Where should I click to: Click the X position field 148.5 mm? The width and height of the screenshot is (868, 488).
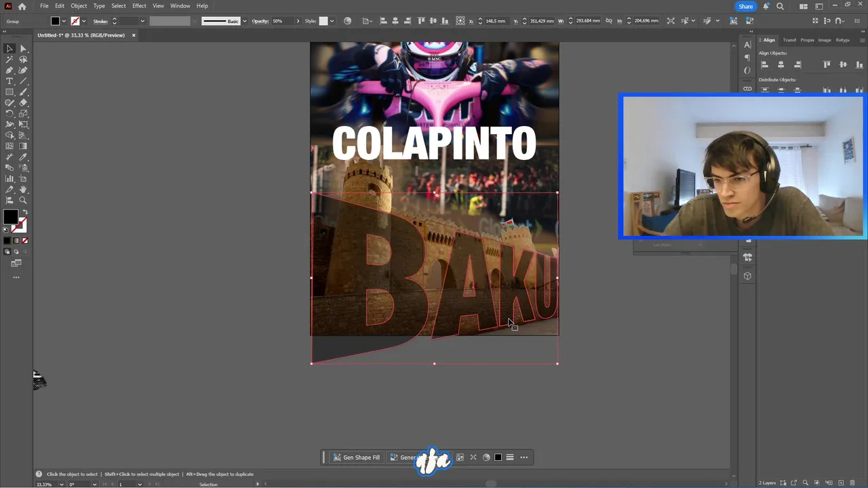click(x=496, y=21)
